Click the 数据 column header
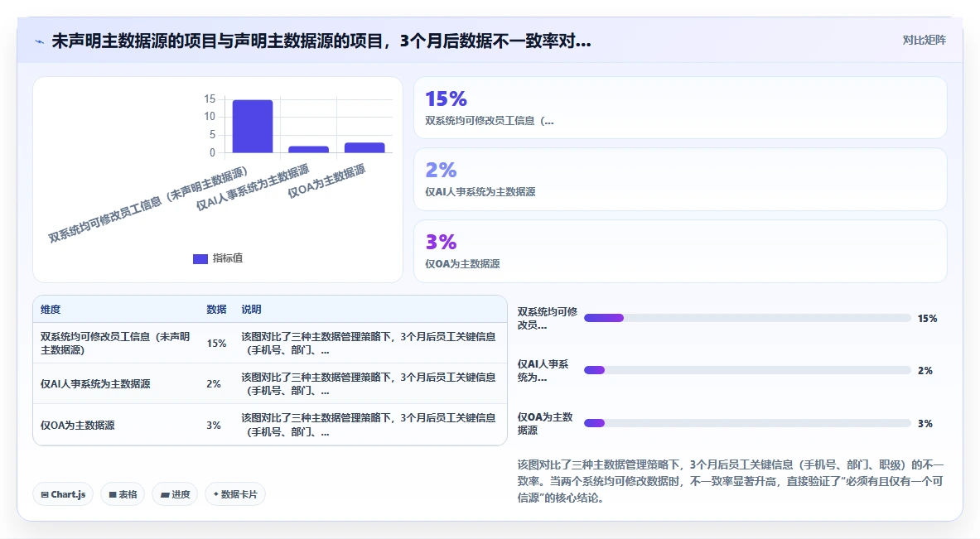The height and width of the screenshot is (539, 980). click(216, 309)
